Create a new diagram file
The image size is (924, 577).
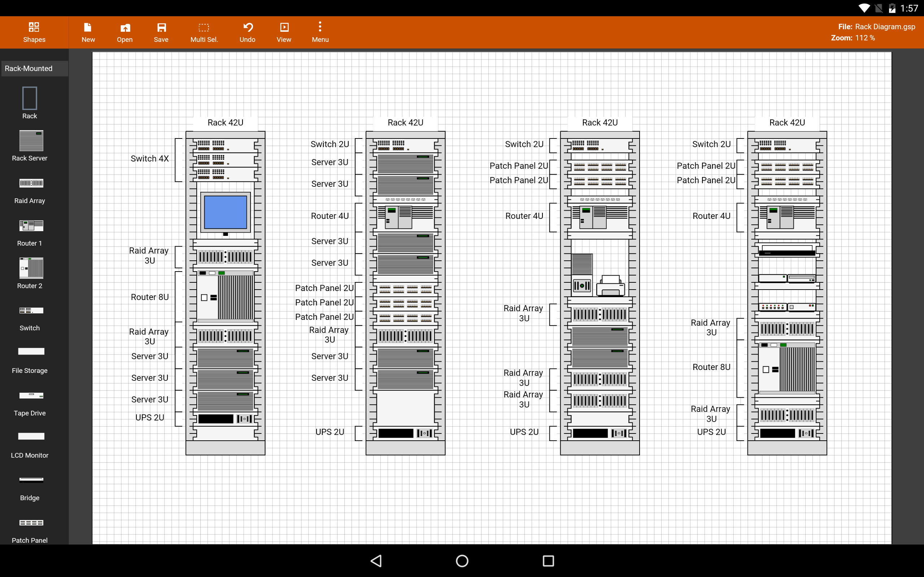tap(88, 32)
